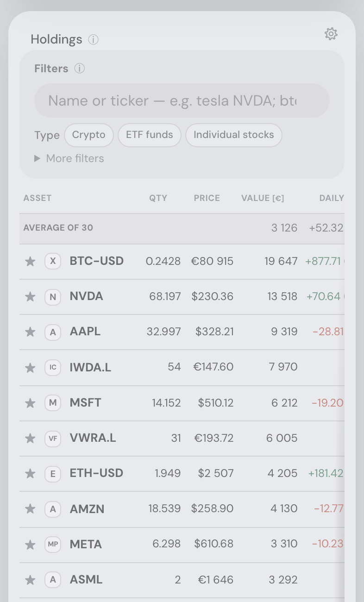Open the MSFT holding row
Screen dimensions: 364x602
point(182,403)
